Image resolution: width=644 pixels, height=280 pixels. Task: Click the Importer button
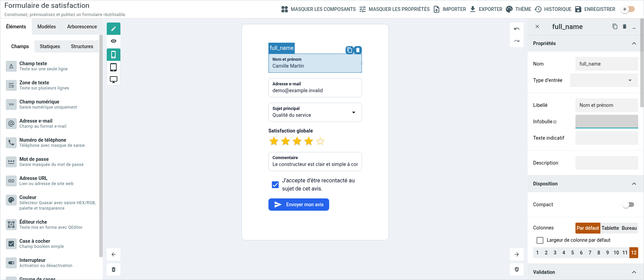[x=450, y=9]
